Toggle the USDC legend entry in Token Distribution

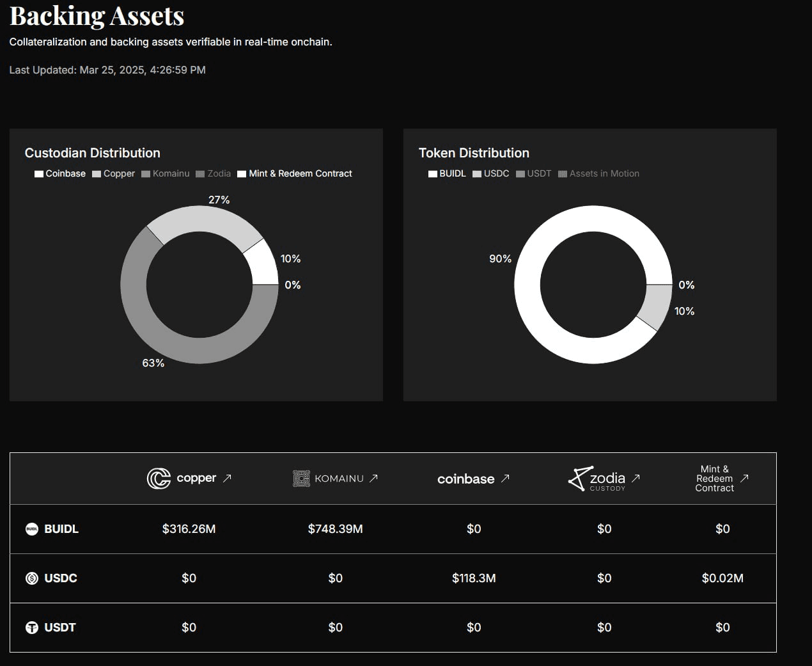(x=491, y=173)
